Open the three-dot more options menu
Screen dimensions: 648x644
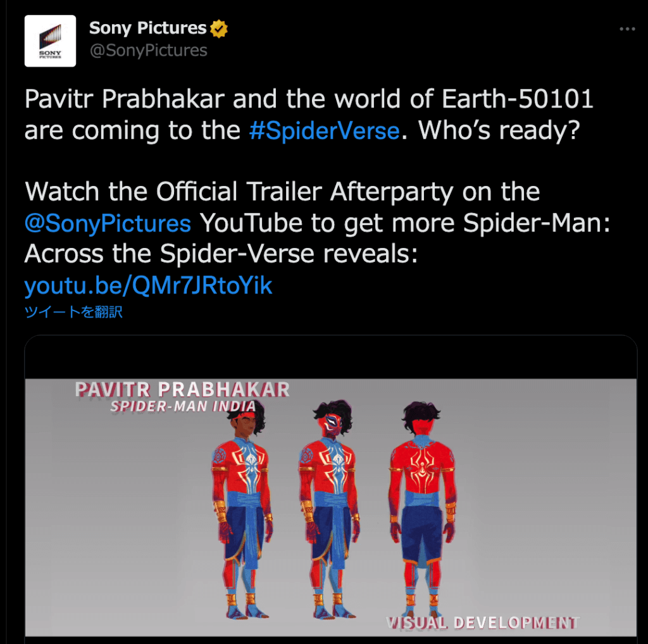click(x=627, y=29)
